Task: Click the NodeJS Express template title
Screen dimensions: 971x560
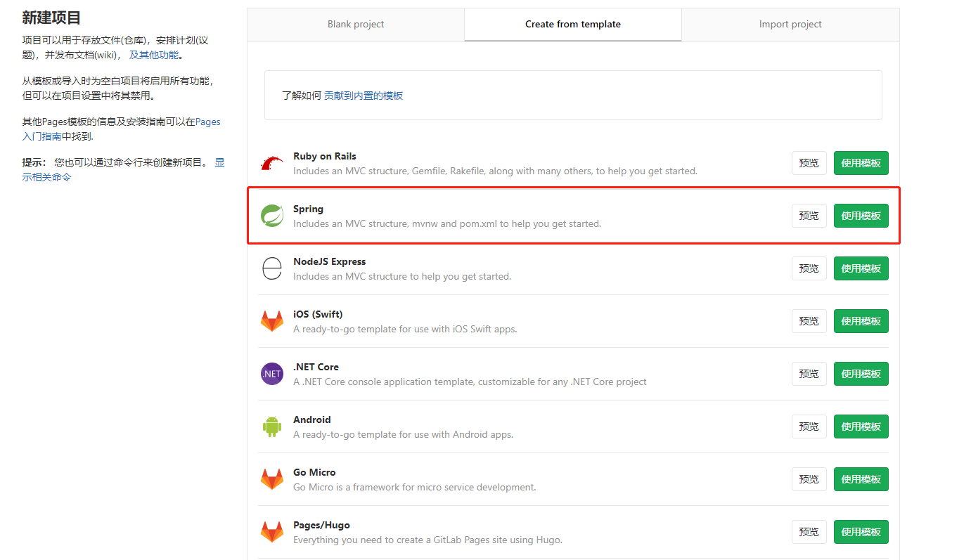Action: (330, 261)
